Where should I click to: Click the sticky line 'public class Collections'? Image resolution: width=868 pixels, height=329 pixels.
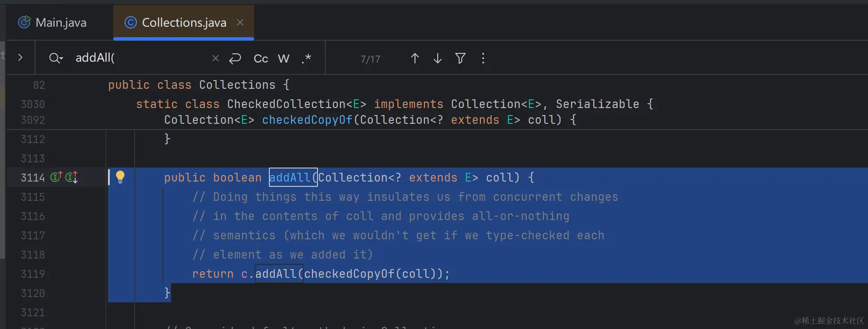pyautogui.click(x=199, y=85)
